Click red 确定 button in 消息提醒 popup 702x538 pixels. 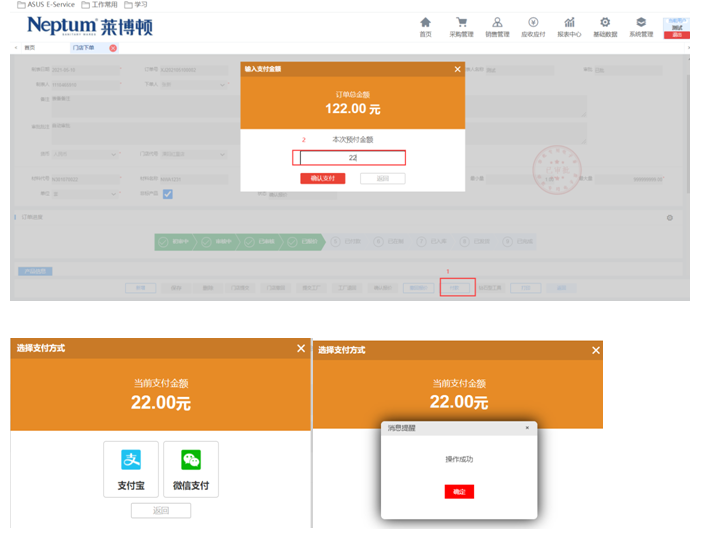coord(459,491)
